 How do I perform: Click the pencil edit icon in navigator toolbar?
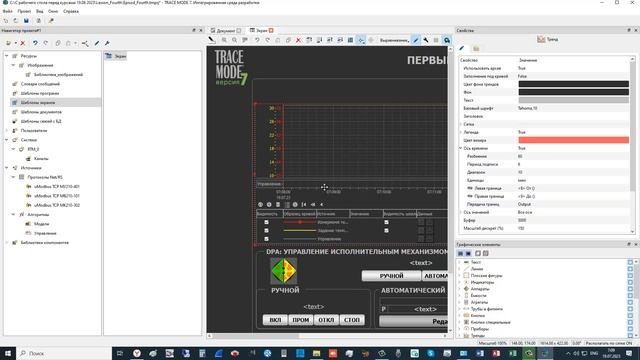click(97, 43)
